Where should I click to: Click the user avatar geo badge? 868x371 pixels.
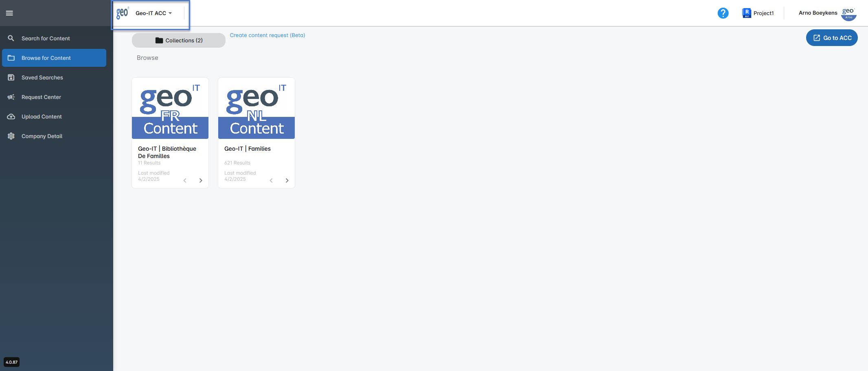[848, 14]
